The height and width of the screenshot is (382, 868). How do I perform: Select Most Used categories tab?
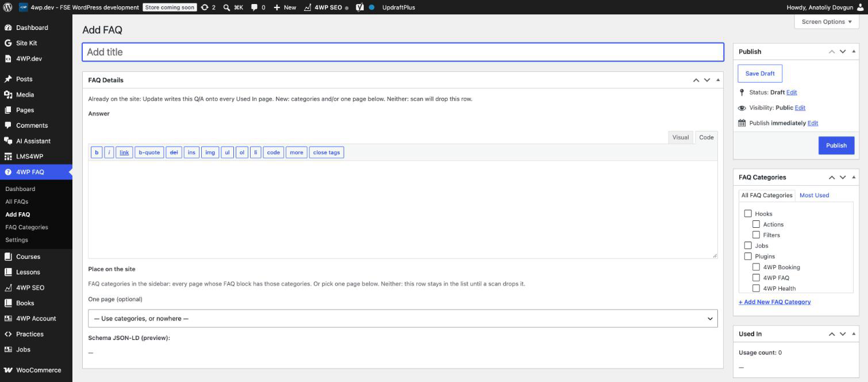click(x=814, y=195)
